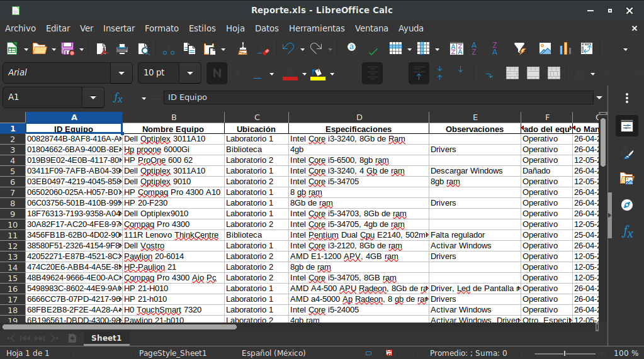Open the Insertar menu
This screenshot has height=359, width=644.
119,28
